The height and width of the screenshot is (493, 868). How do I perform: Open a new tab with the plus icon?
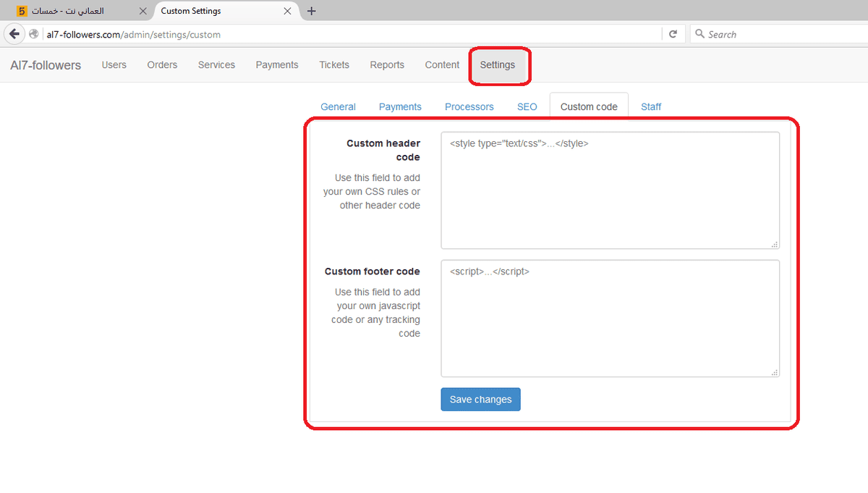[x=312, y=11]
